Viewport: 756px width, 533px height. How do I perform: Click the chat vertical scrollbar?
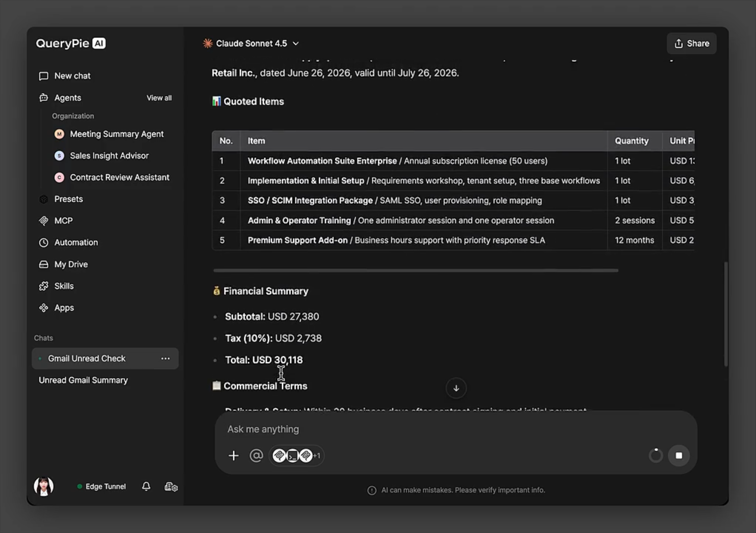(726, 314)
